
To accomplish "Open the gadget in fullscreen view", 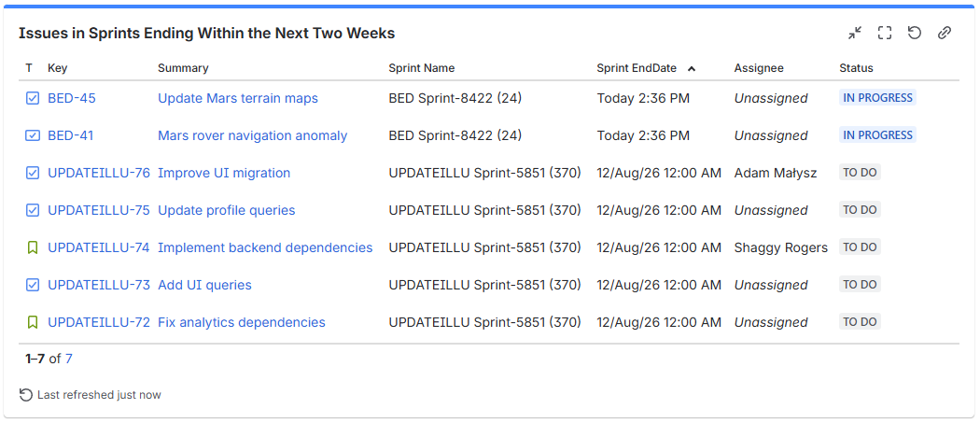I will click(885, 34).
